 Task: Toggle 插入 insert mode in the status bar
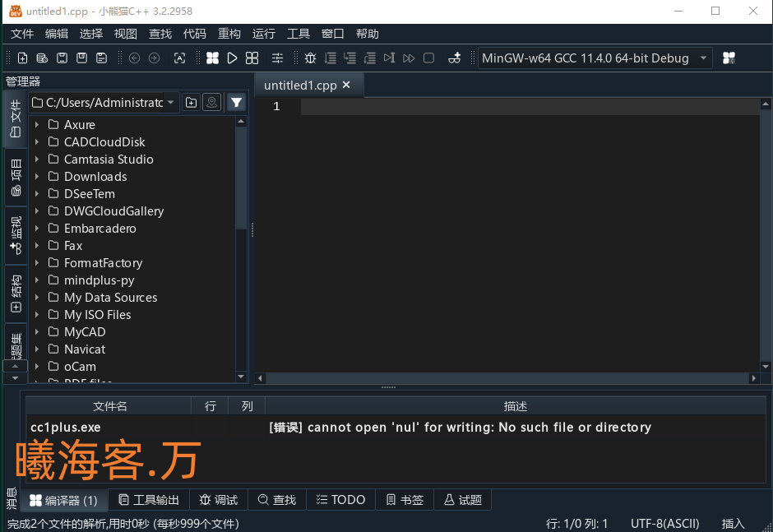click(x=732, y=524)
